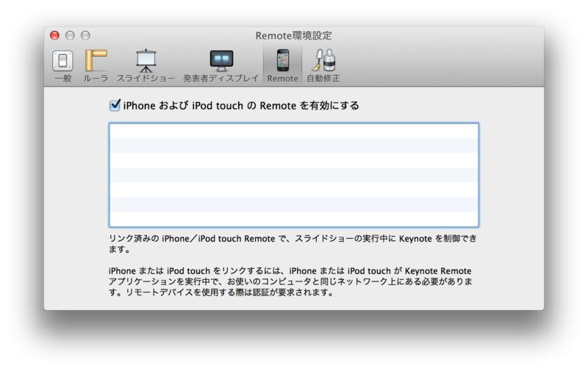Image resolution: width=588 pixels, height=371 pixels.
Task: Click inside the linked devices list box
Action: (294, 175)
